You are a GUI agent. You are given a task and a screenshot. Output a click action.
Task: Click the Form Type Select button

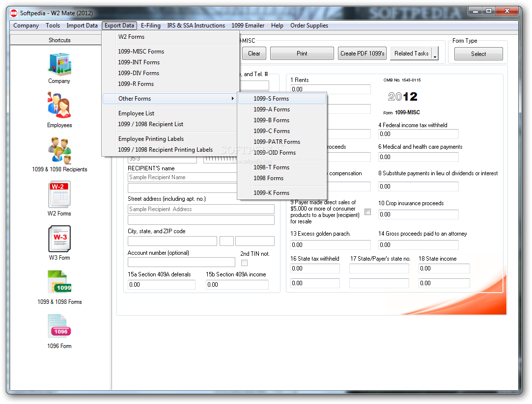[x=478, y=54]
